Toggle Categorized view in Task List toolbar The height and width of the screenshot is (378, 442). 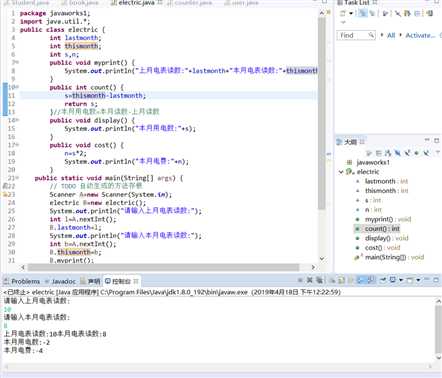(363, 14)
